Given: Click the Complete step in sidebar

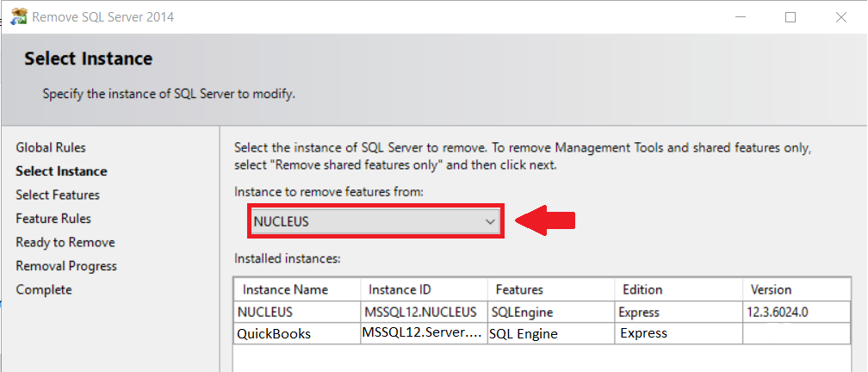Looking at the screenshot, I should pos(44,289).
